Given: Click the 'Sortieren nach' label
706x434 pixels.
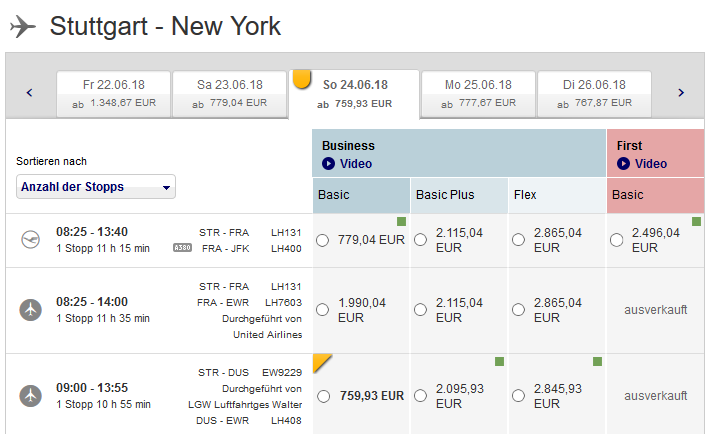Looking at the screenshot, I should tap(51, 161).
